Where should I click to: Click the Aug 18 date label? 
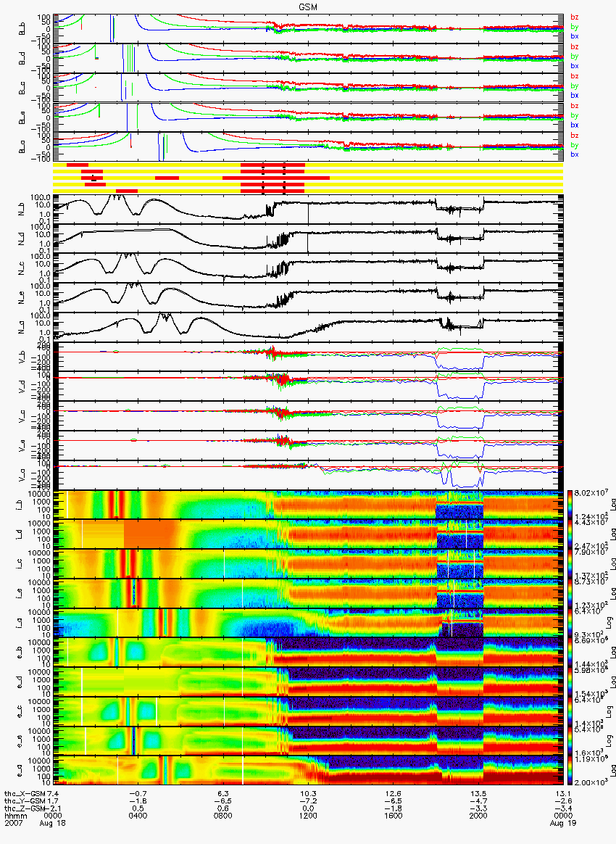53,824
